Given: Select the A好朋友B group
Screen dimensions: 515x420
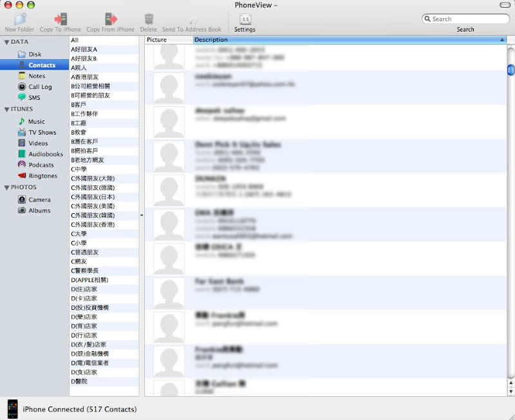Looking at the screenshot, I should [x=104, y=59].
